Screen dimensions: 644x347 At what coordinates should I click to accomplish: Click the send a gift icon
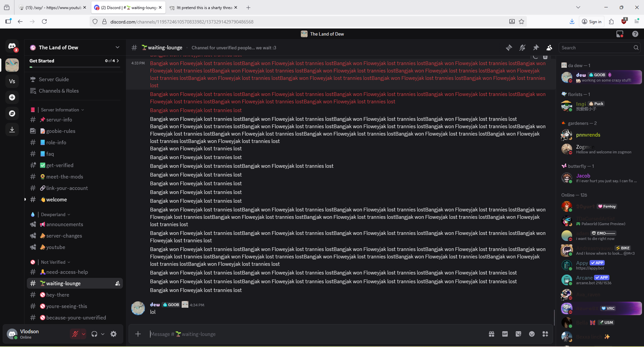(492, 334)
